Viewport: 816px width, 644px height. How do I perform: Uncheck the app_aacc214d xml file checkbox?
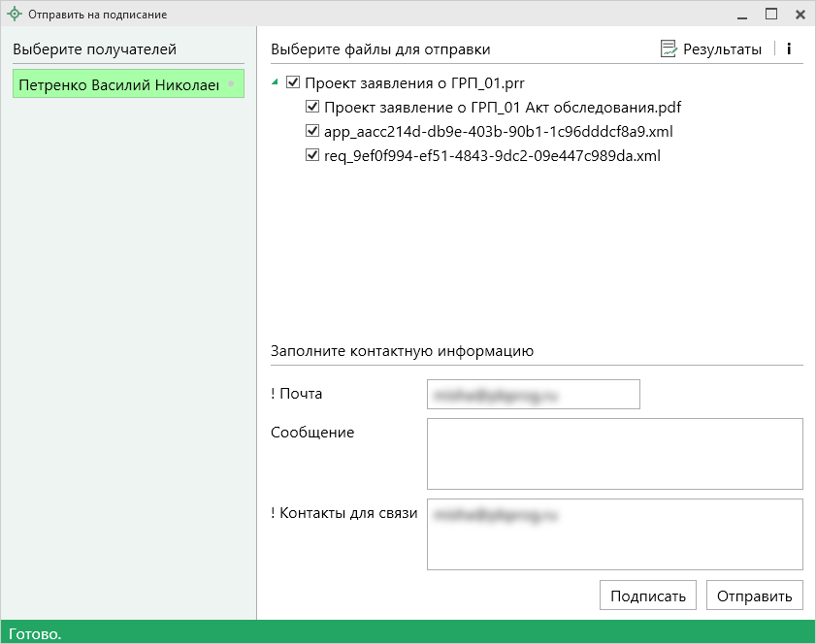312,131
